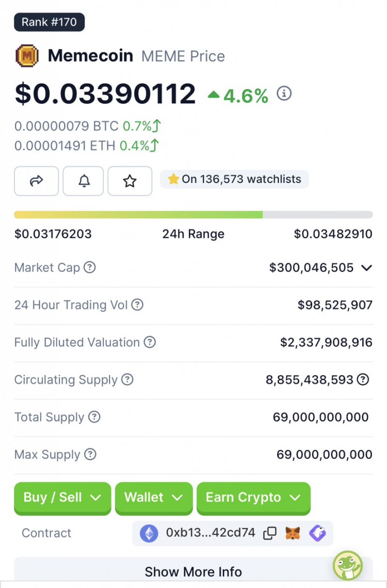Open help icon beside Max Supply
Image resolution: width=387 pixels, height=588 pixels.
tap(90, 454)
